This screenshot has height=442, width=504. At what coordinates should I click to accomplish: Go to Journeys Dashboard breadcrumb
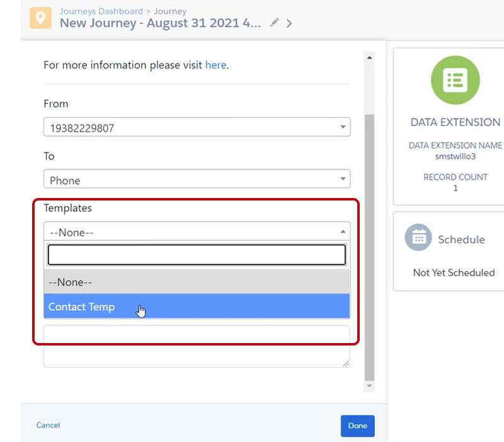tap(101, 11)
